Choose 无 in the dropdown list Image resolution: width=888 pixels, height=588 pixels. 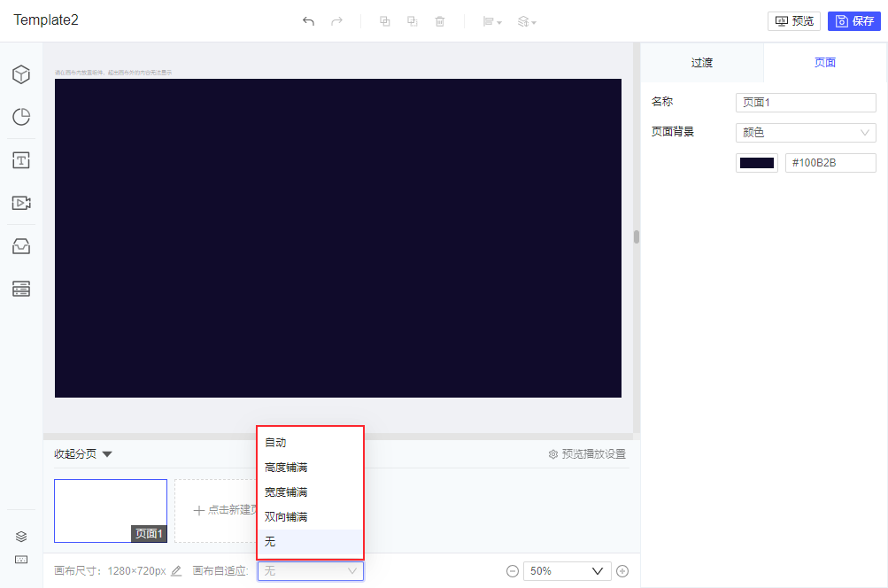pos(310,542)
